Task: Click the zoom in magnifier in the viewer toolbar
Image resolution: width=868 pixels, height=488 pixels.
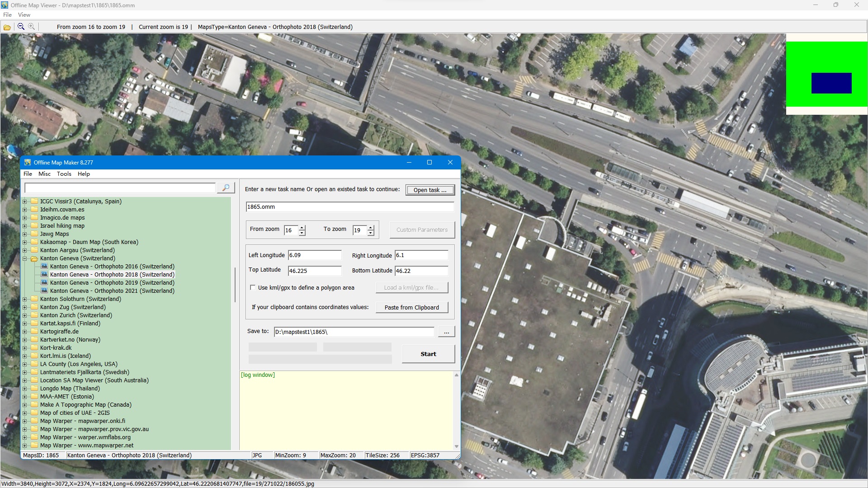Action: [31, 27]
